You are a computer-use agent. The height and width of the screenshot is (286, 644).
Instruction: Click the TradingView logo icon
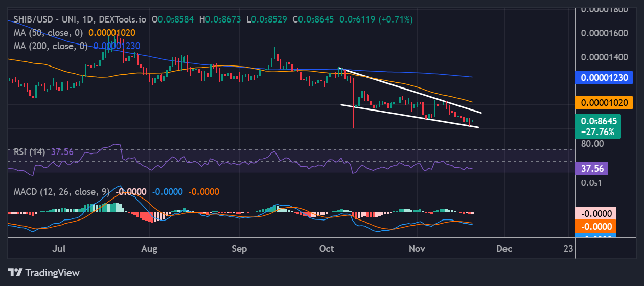pos(15,272)
